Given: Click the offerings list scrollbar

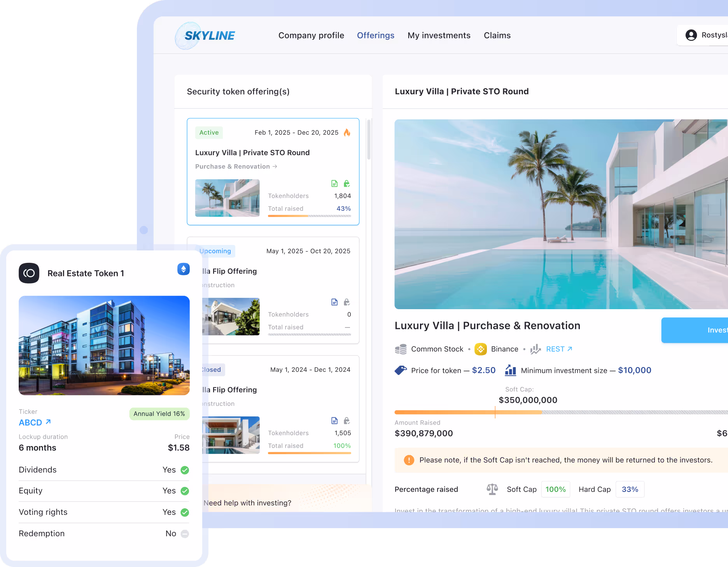Looking at the screenshot, I should pyautogui.click(x=369, y=139).
